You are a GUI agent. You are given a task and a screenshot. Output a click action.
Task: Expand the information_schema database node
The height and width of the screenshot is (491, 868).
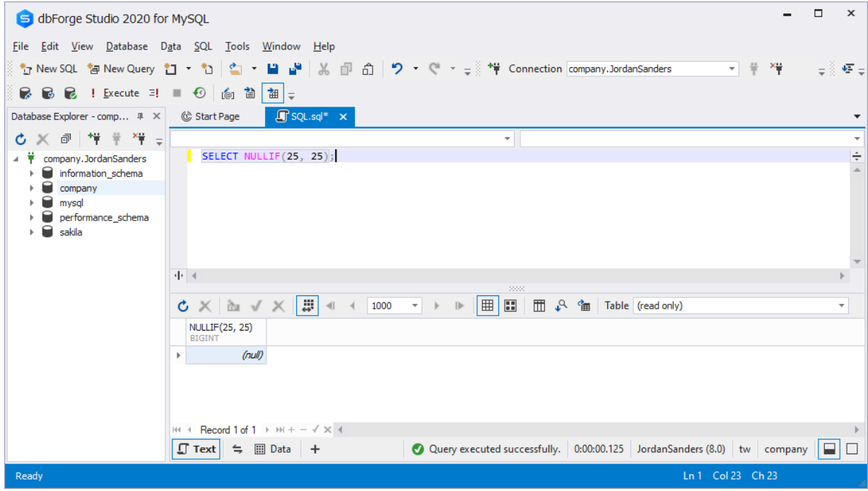pyautogui.click(x=31, y=174)
